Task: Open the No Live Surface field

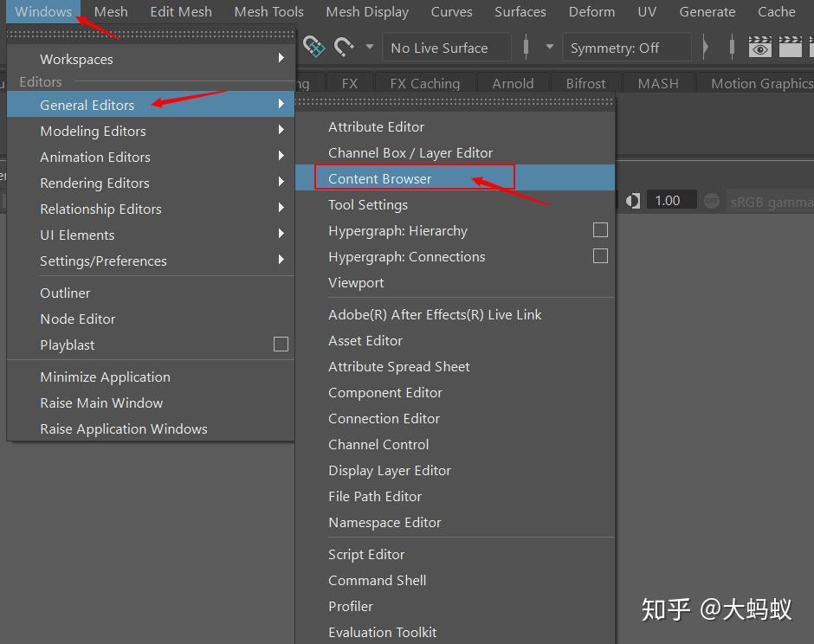Action: pyautogui.click(x=447, y=48)
